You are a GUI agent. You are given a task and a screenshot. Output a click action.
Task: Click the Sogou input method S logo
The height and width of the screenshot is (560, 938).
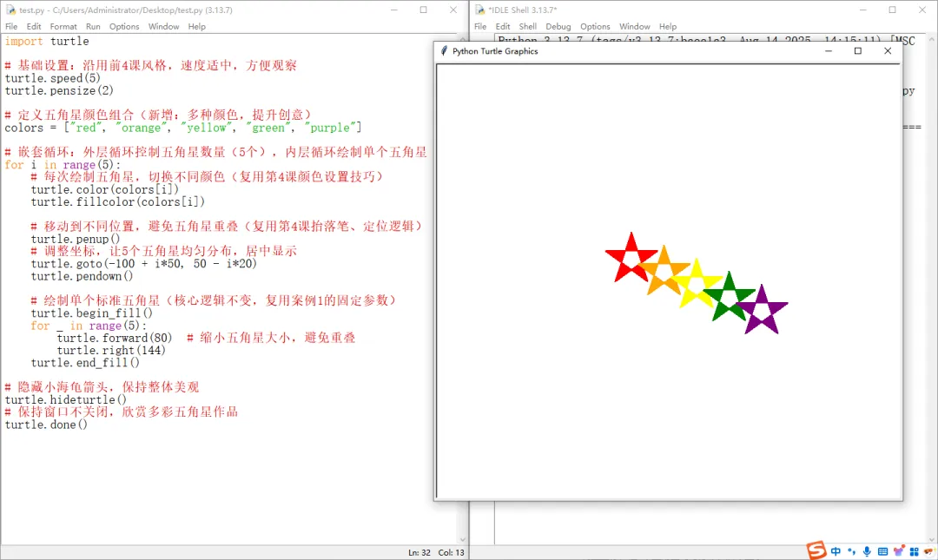[x=816, y=550]
